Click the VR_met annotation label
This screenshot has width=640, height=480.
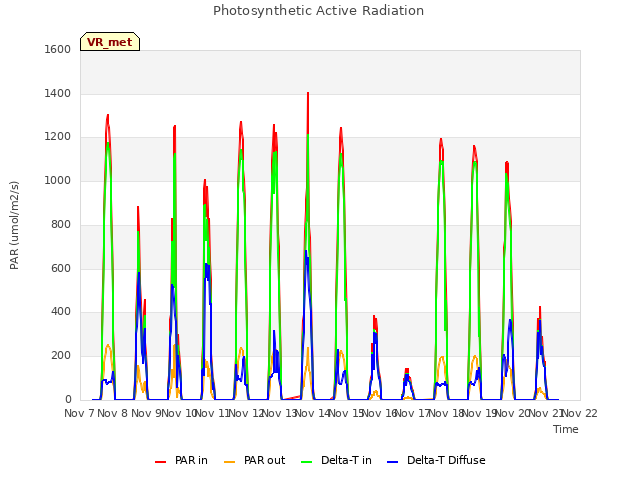(x=110, y=42)
